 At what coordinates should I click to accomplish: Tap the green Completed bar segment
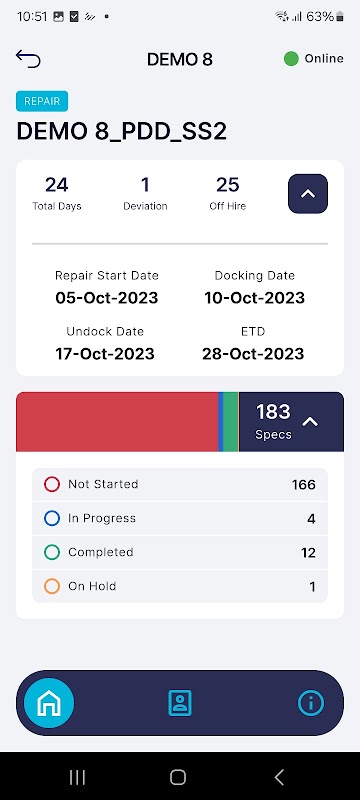pos(230,422)
